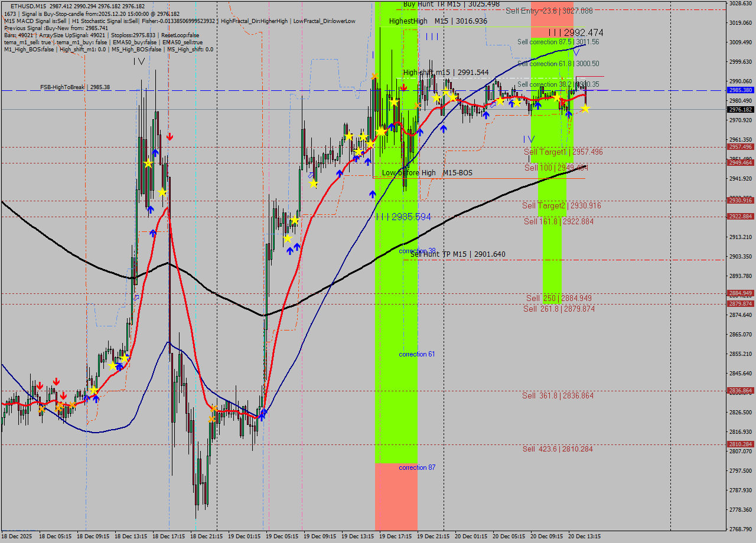Select the black IV wave label at top left

coord(139,61)
